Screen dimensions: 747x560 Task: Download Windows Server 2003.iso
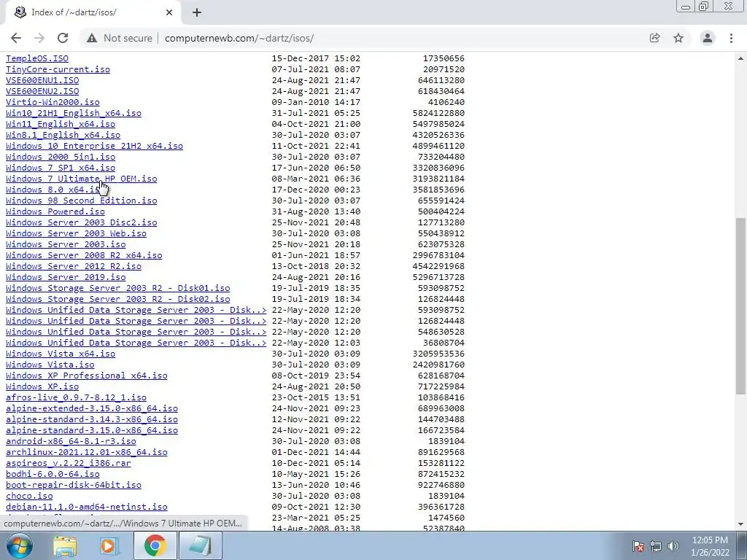coord(66,245)
